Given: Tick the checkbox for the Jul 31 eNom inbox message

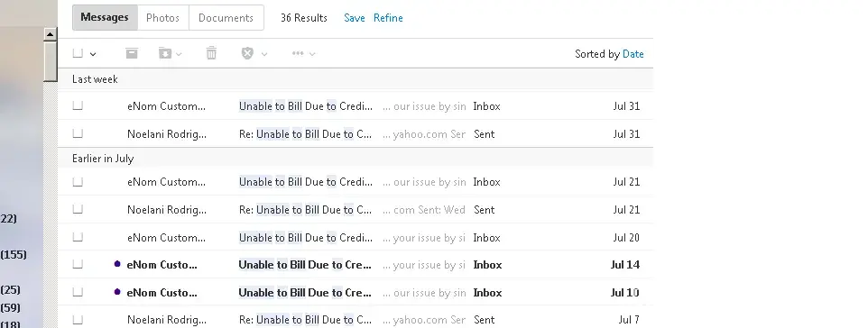Looking at the screenshot, I should (x=78, y=105).
